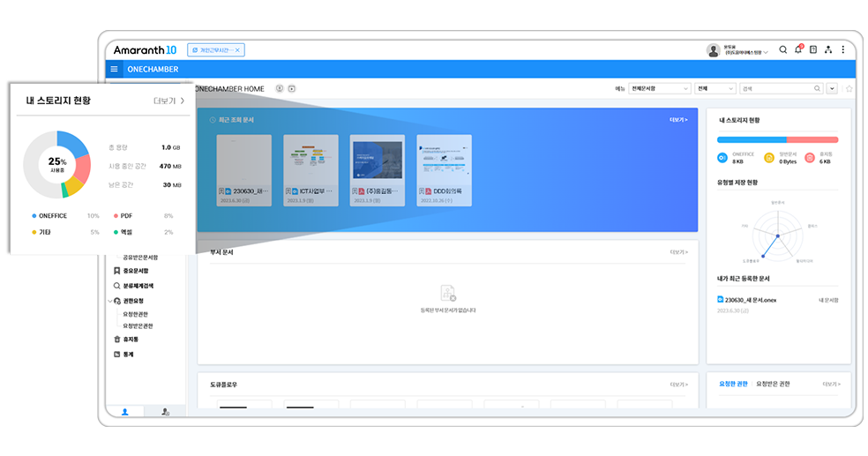Click the storage usage progress bar
The height and width of the screenshot is (456, 868).
pyautogui.click(x=777, y=139)
